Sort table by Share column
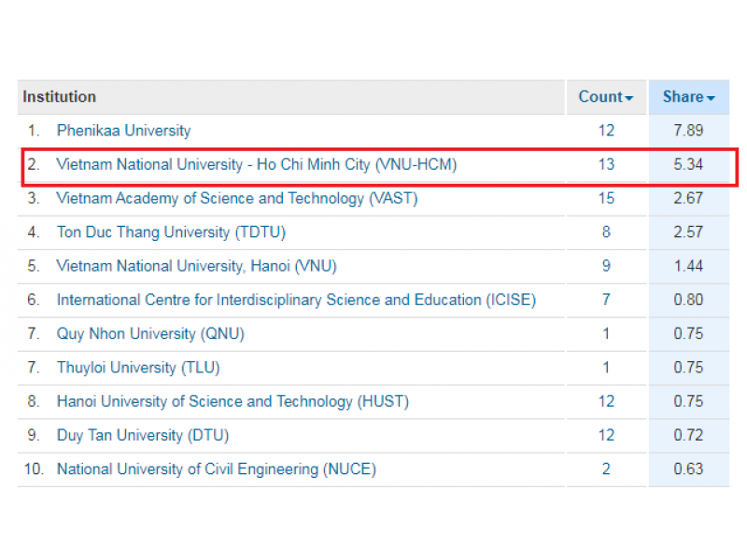The height and width of the screenshot is (560, 747). pos(688,97)
